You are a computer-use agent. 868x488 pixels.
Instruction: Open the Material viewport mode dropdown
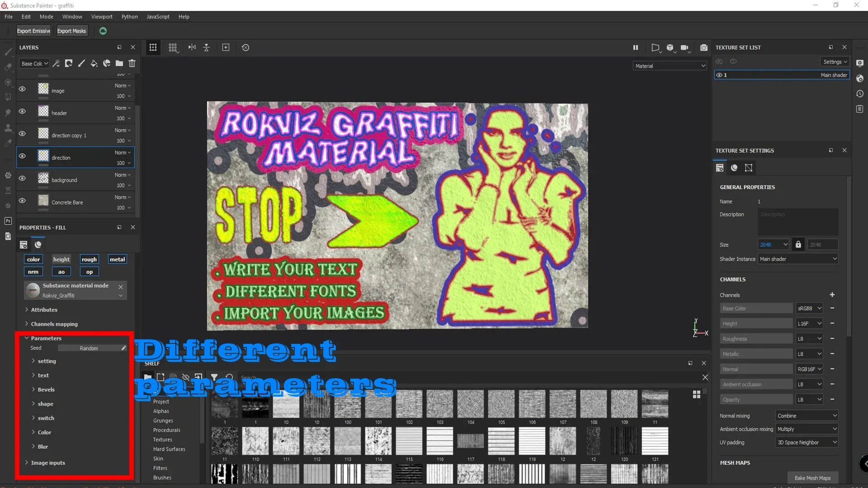point(670,66)
